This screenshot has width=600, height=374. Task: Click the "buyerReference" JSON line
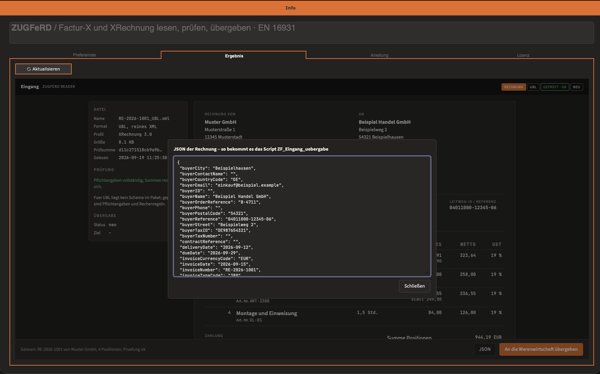point(228,219)
